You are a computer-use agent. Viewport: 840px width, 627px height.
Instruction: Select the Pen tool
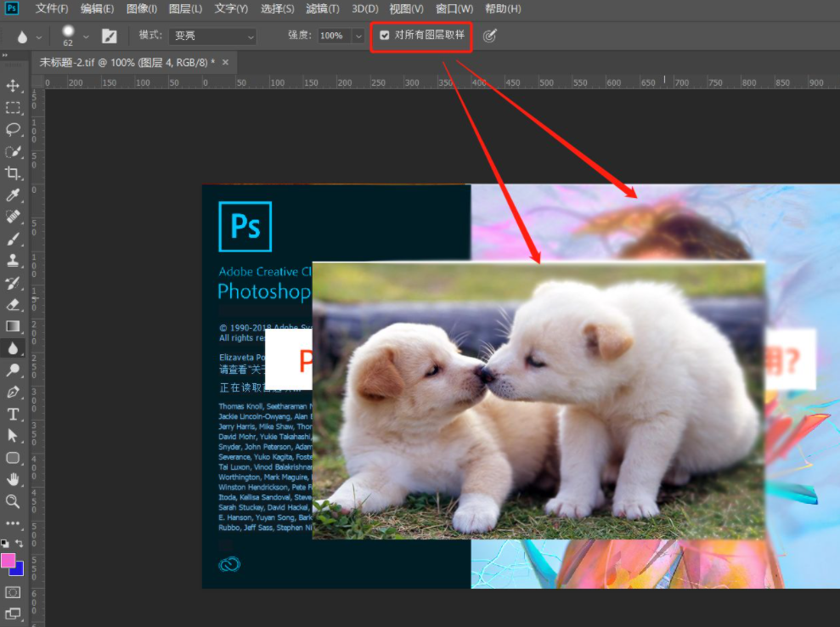coord(13,393)
